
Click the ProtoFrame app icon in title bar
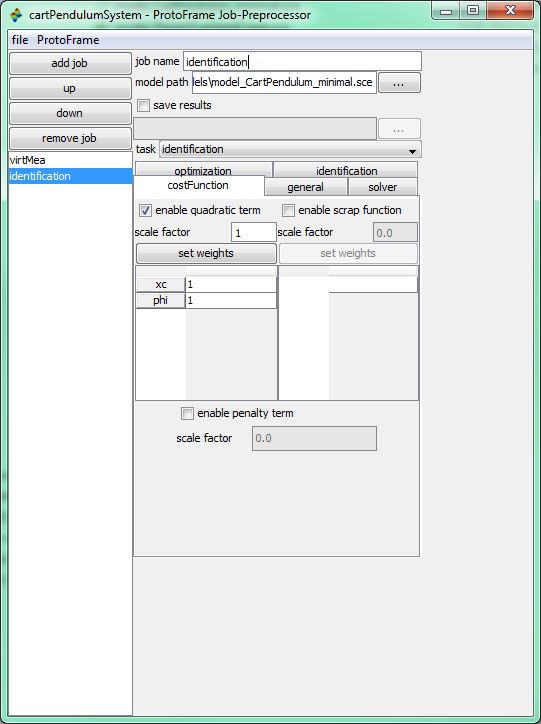(x=16, y=15)
